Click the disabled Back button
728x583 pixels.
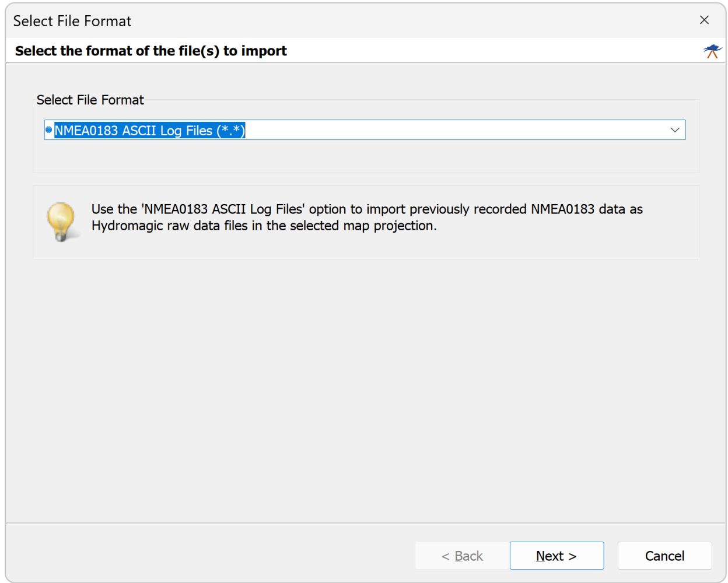click(462, 556)
